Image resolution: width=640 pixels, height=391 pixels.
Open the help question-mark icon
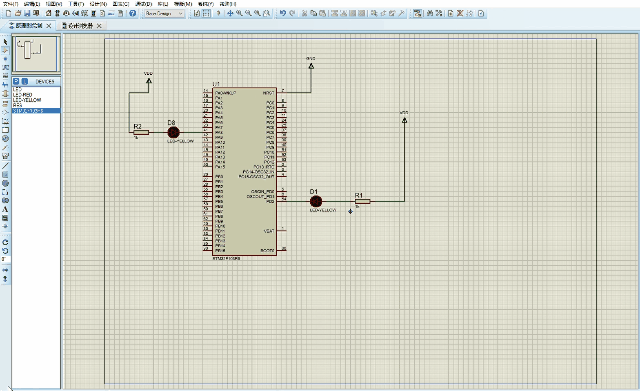click(x=132, y=13)
